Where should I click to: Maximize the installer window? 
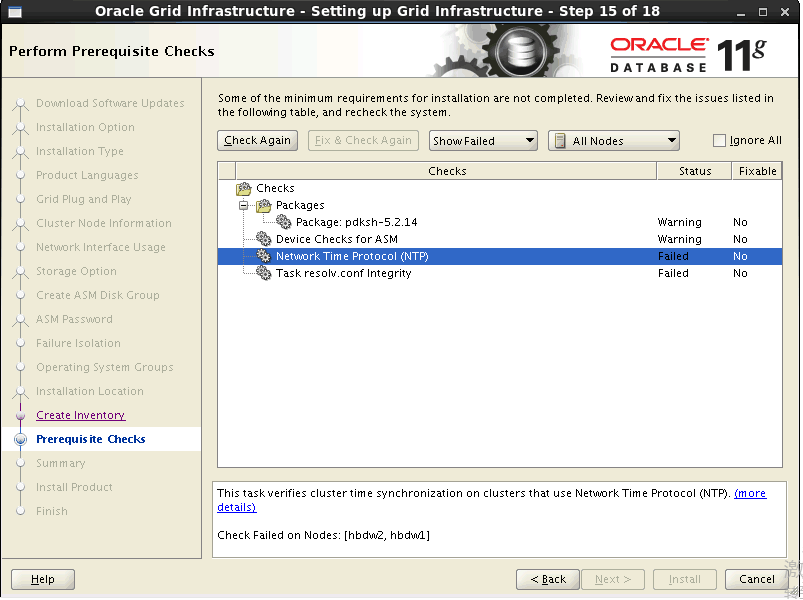pyautogui.click(x=763, y=12)
